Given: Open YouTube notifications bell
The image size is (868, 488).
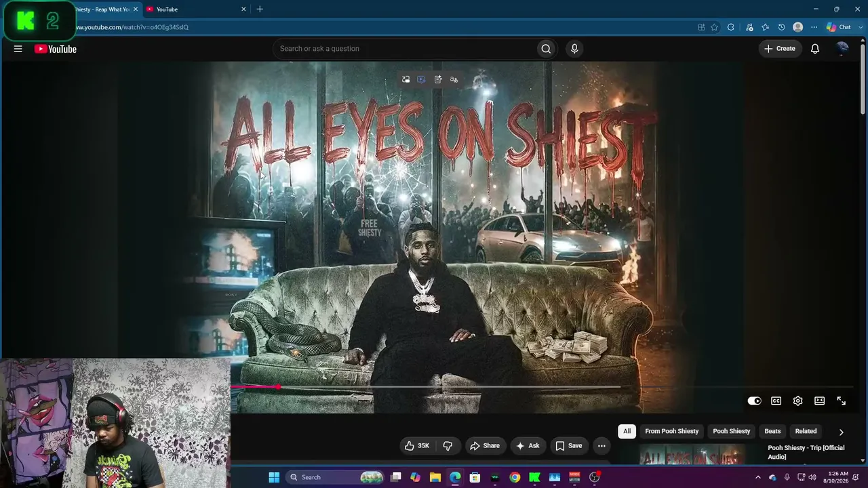Looking at the screenshot, I should [815, 49].
